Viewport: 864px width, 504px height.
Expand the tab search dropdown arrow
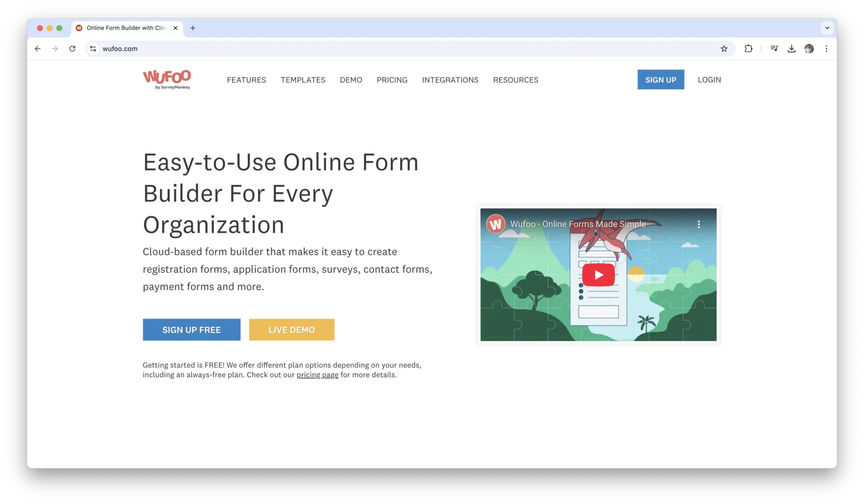coord(827,28)
